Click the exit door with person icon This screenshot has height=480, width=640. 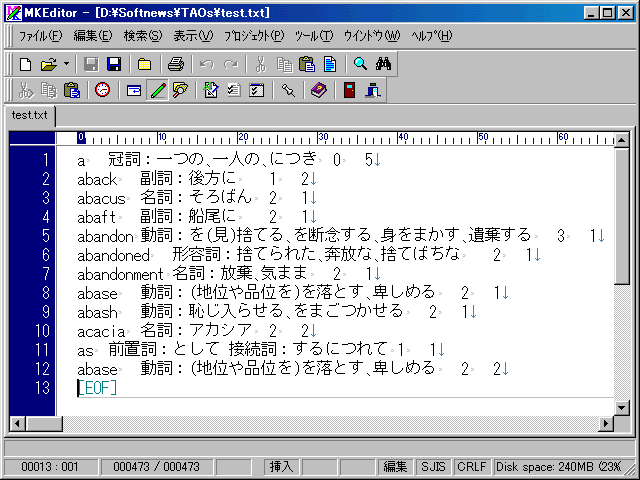pos(373,90)
